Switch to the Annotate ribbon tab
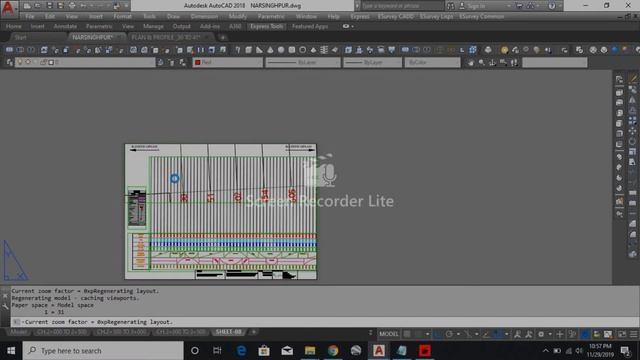 click(65, 27)
